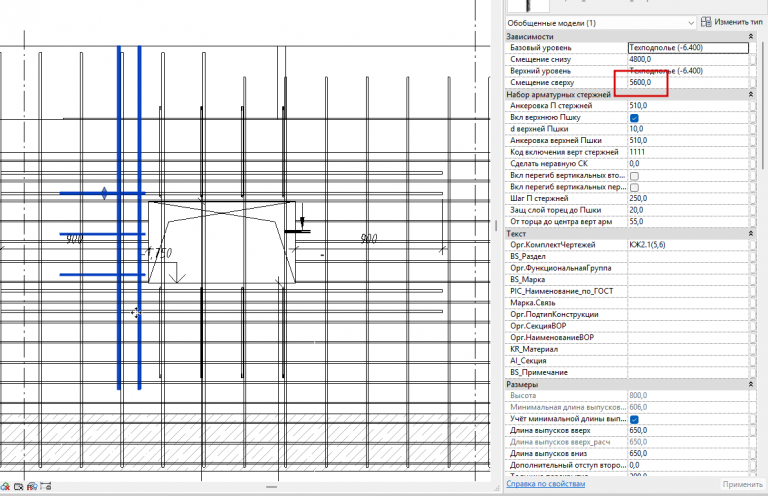Select the Орг.СекцияВОР parameter row
Image resolution: width=768 pixels, height=496 pixels.
(x=631, y=326)
